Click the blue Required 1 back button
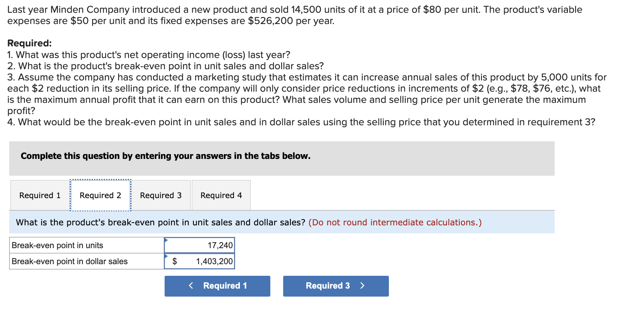This screenshot has height=313, width=644. point(217,286)
